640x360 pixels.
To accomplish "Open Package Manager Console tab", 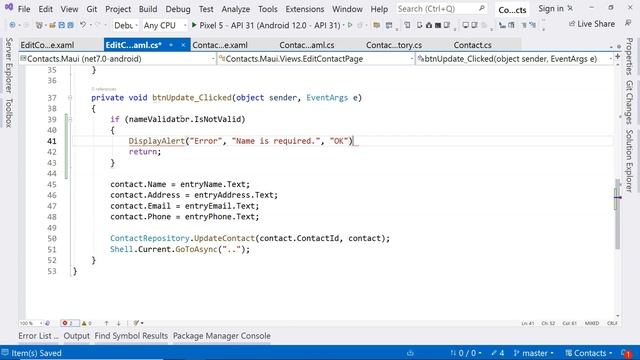I will pyautogui.click(x=222, y=336).
